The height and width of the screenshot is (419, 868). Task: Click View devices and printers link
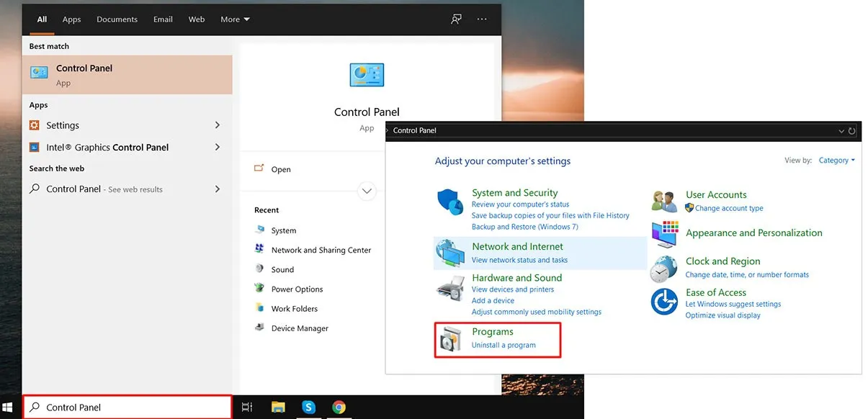[x=512, y=289]
